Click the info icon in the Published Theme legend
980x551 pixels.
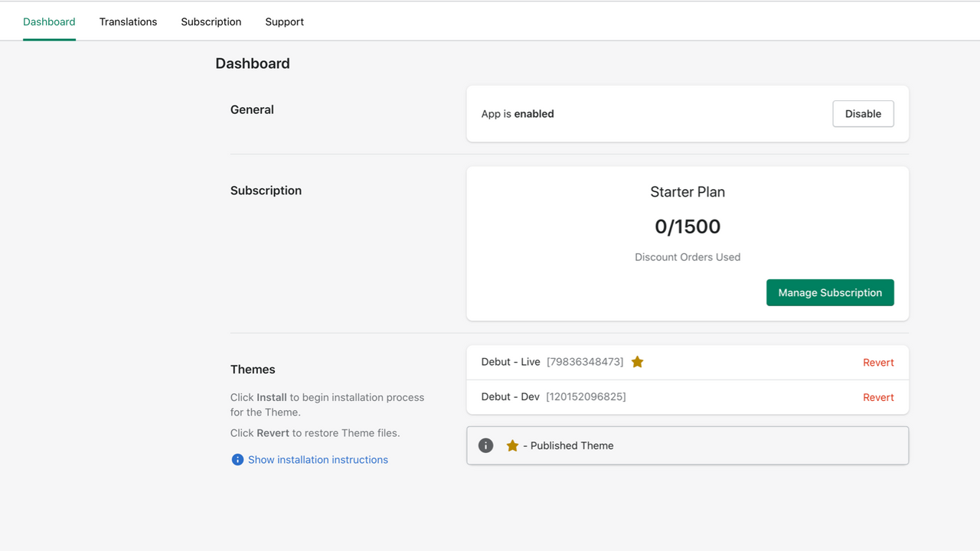(485, 445)
